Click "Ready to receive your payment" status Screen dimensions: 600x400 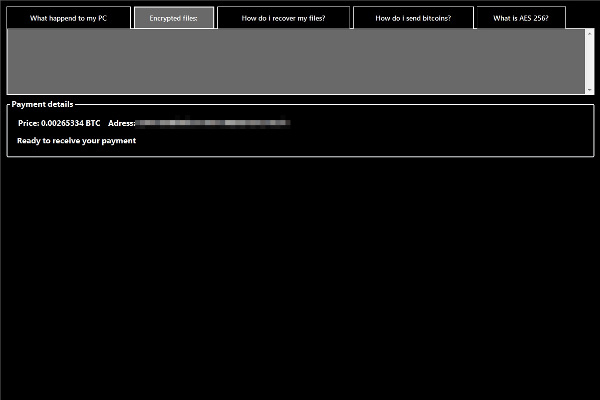[76, 141]
